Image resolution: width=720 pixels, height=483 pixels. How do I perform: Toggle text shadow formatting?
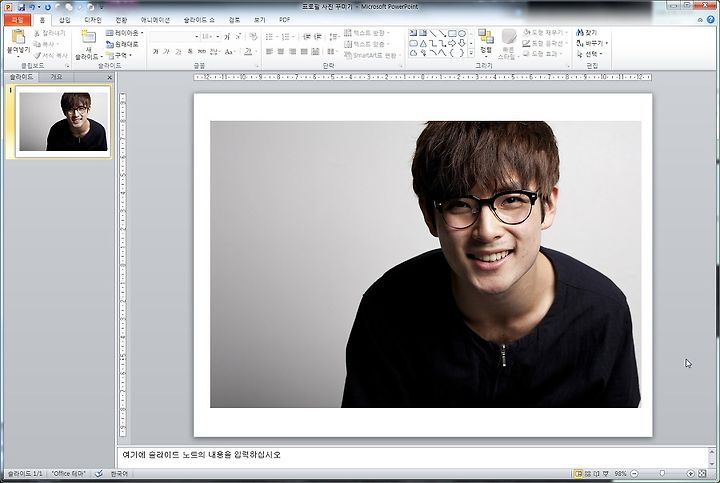190,52
